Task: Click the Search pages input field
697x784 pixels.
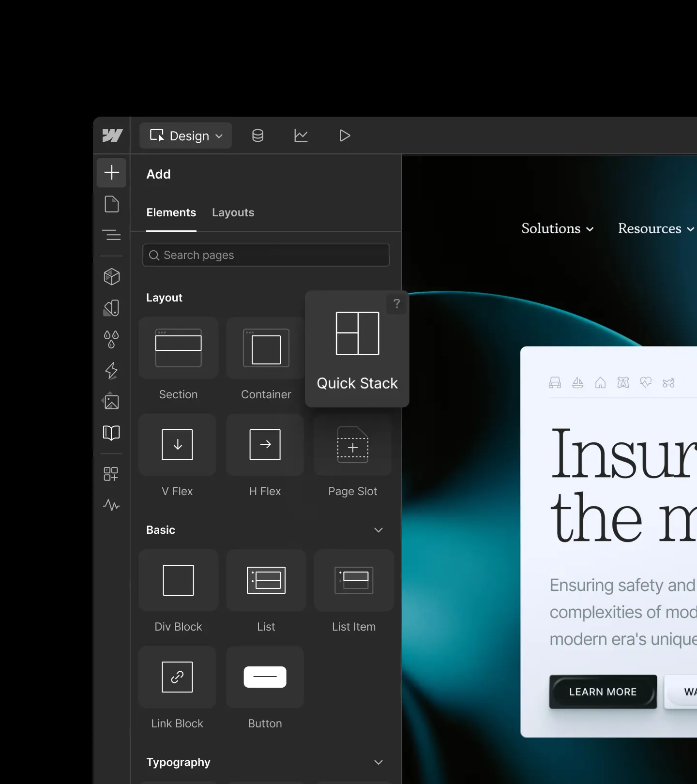Action: pos(266,255)
